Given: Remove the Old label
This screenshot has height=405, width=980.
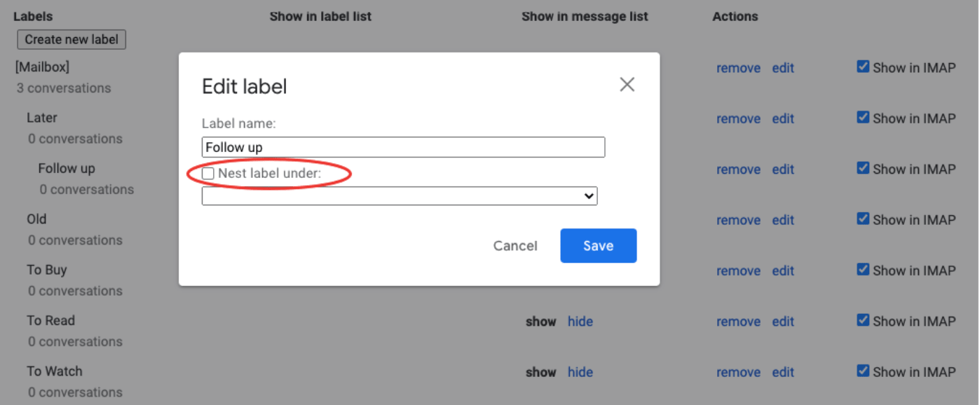Looking at the screenshot, I should (x=738, y=220).
